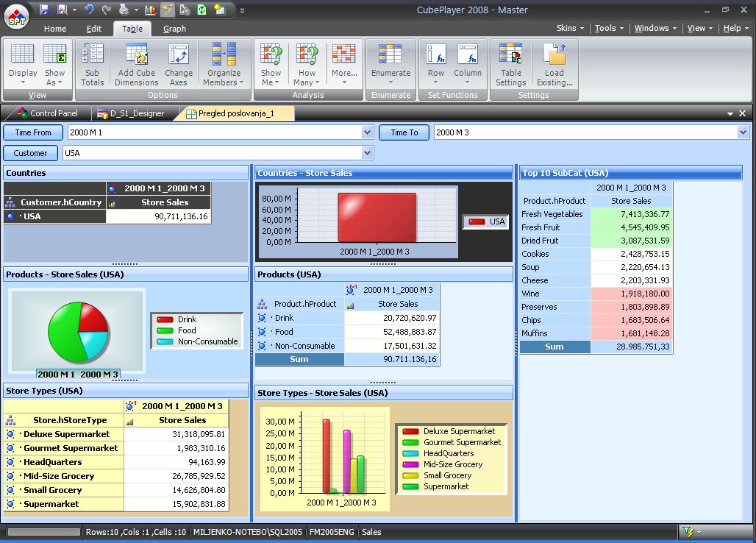Expand the Time From combo box arrow
Screen dimensions: 756x543
(368, 132)
